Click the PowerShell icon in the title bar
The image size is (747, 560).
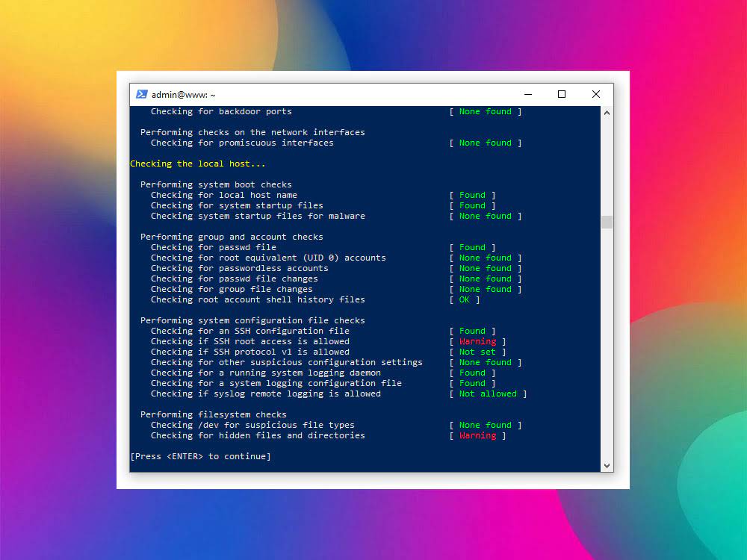click(141, 95)
